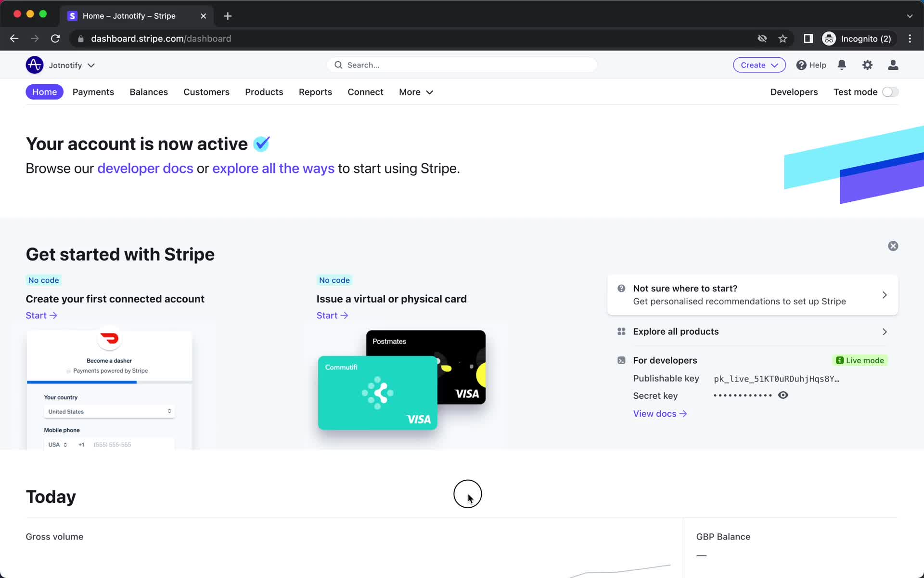The height and width of the screenshot is (578, 924).
Task: Click the settings gear icon
Action: [x=868, y=65]
